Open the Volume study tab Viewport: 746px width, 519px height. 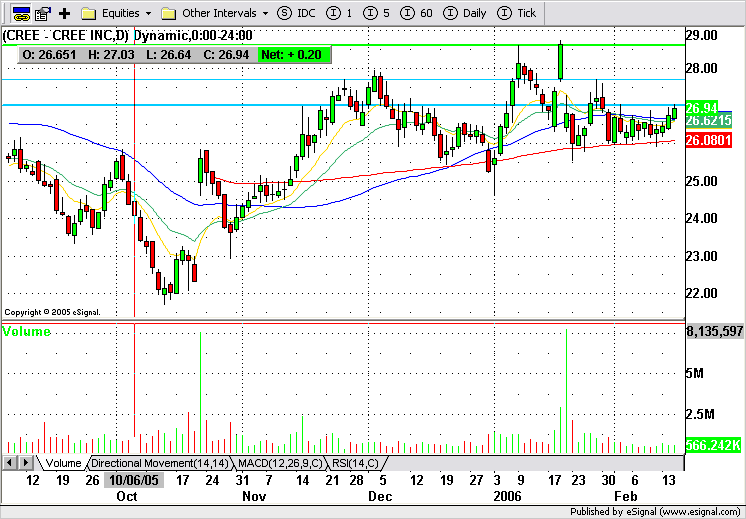(x=63, y=463)
